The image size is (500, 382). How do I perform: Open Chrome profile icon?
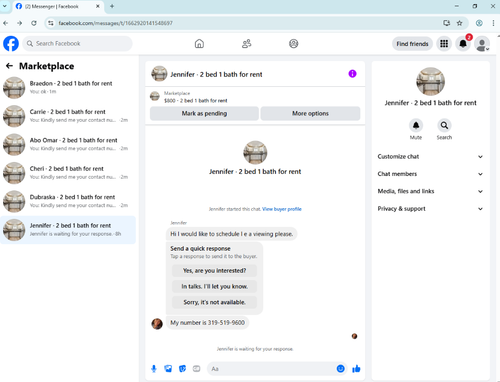tap(479, 23)
